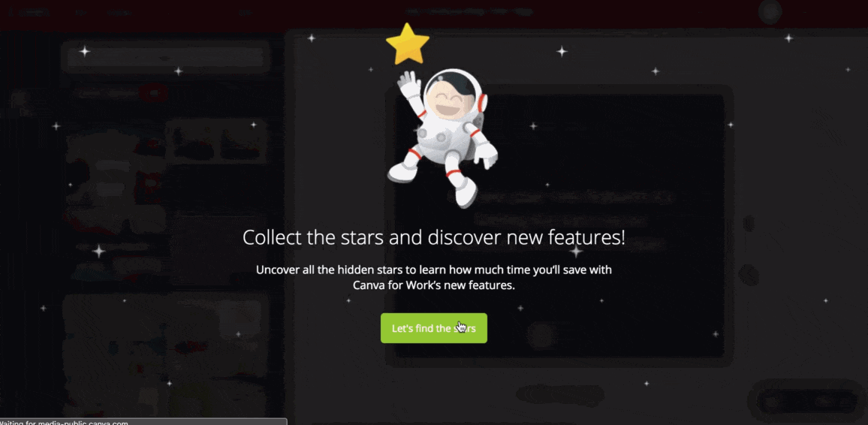Click the blurred pill control below the canvas
Viewport: 868px width, 425px height.
coord(559,394)
